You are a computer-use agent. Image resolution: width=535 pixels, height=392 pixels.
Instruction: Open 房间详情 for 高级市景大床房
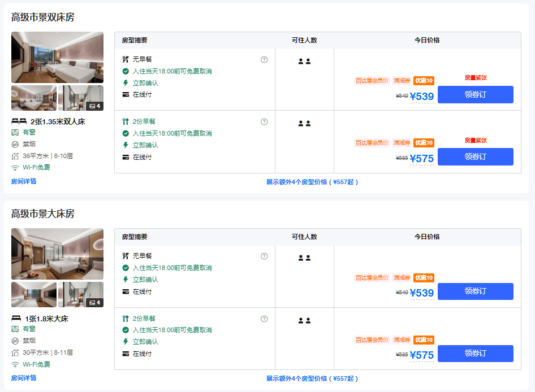tap(24, 378)
